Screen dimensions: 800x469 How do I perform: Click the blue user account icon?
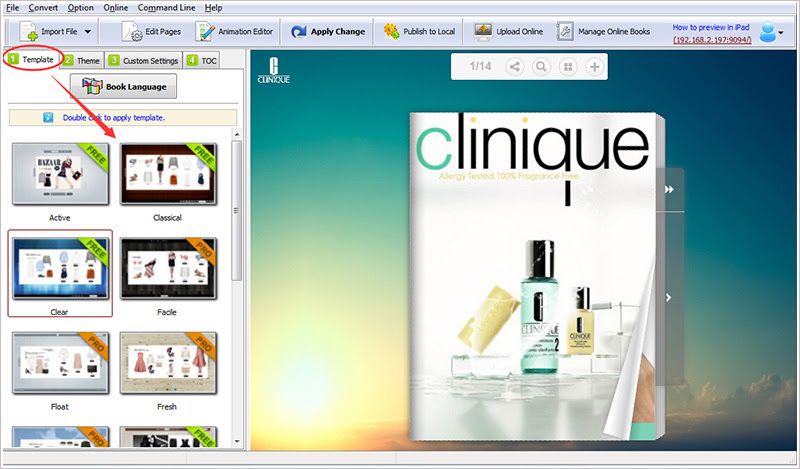point(767,32)
